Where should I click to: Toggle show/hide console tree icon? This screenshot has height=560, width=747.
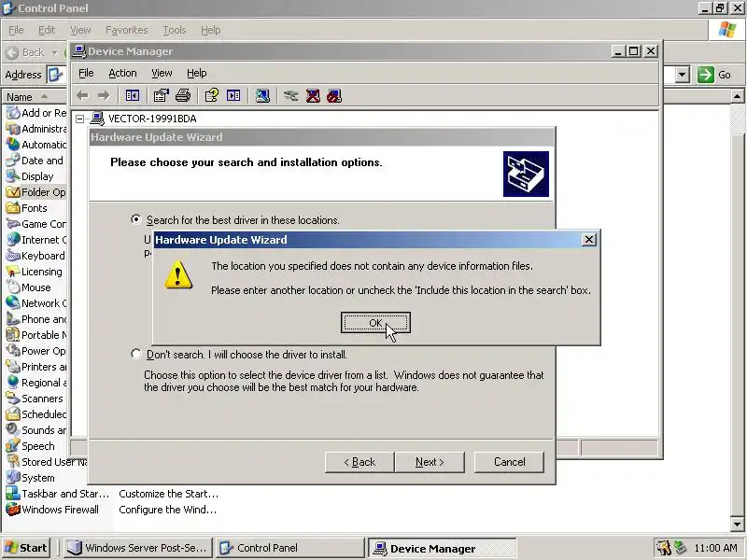[x=133, y=96]
